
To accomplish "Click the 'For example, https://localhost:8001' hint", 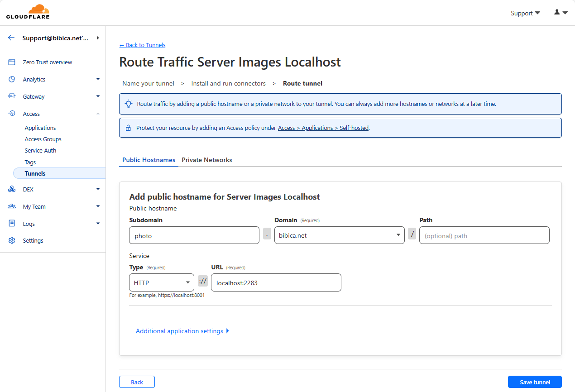I will tap(167, 295).
